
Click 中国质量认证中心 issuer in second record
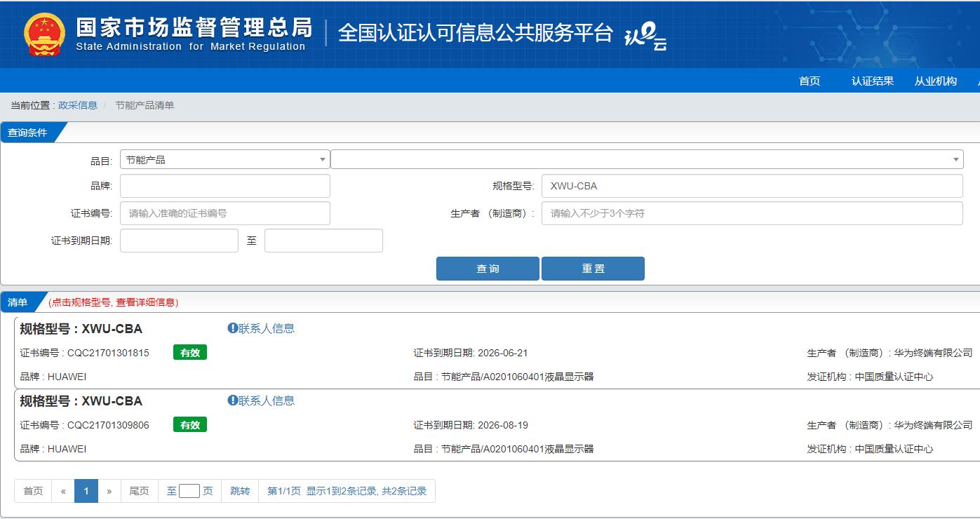pyautogui.click(x=894, y=449)
